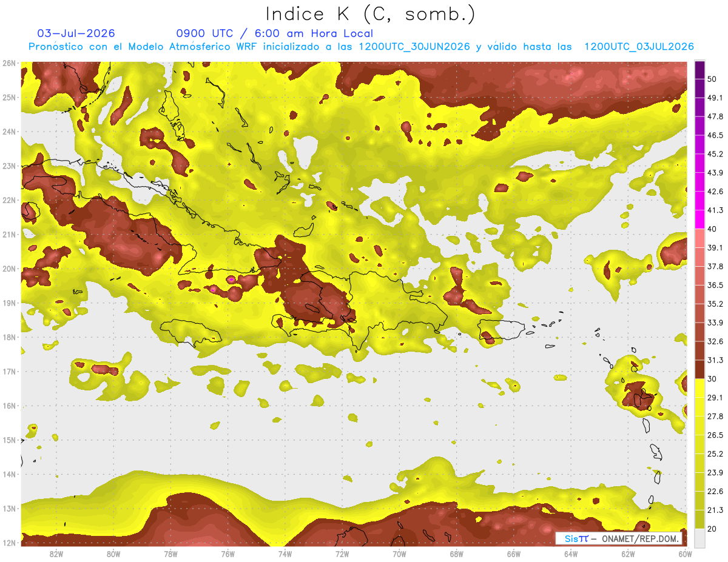Click the colorbar value '35.2'
This screenshot has height=562, width=728.
coord(715,304)
